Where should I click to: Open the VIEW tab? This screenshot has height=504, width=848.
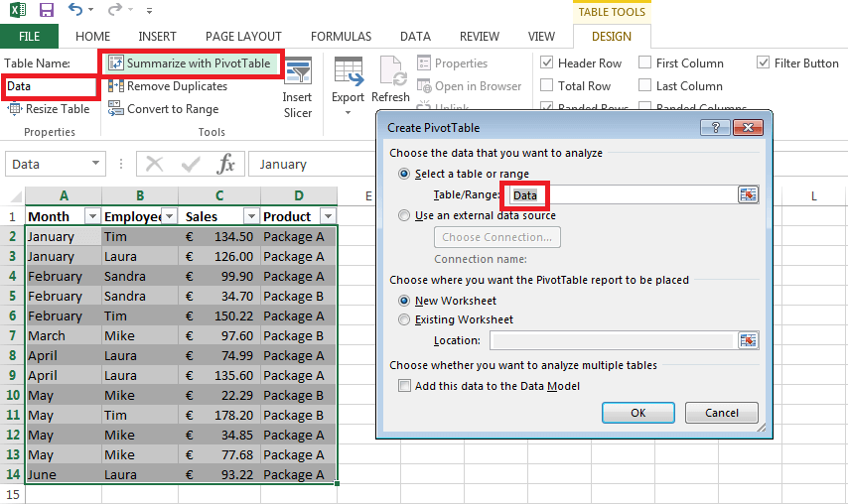pos(541,36)
